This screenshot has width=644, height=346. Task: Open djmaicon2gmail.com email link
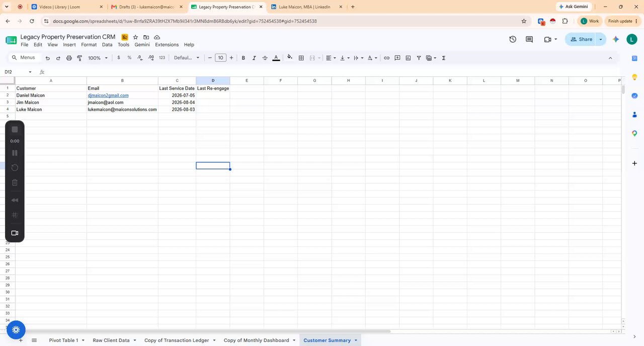click(x=108, y=95)
